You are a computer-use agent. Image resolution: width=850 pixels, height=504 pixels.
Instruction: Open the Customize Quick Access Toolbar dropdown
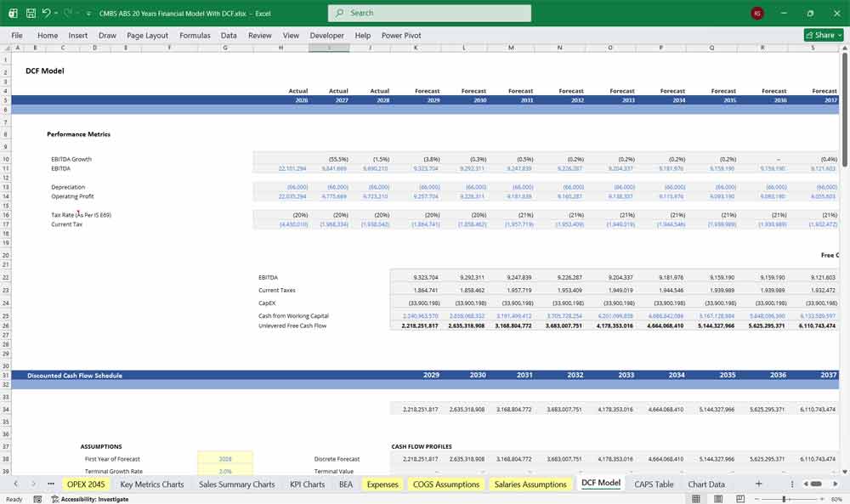click(88, 13)
